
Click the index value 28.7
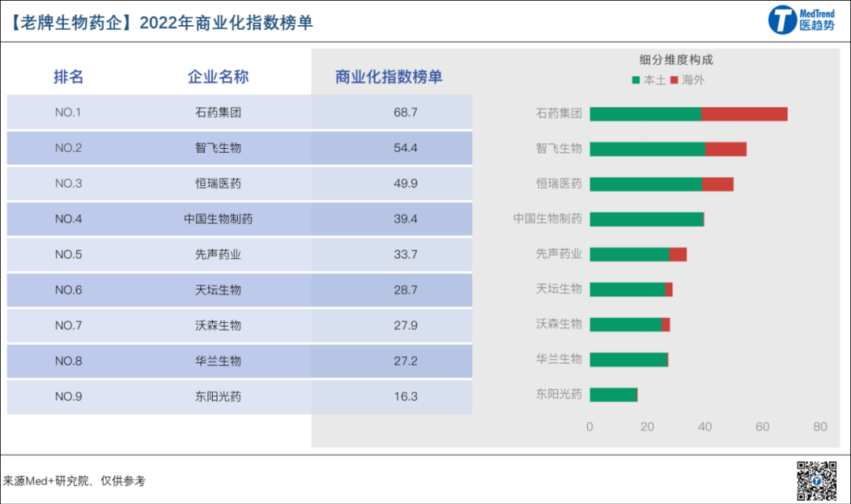pos(406,290)
